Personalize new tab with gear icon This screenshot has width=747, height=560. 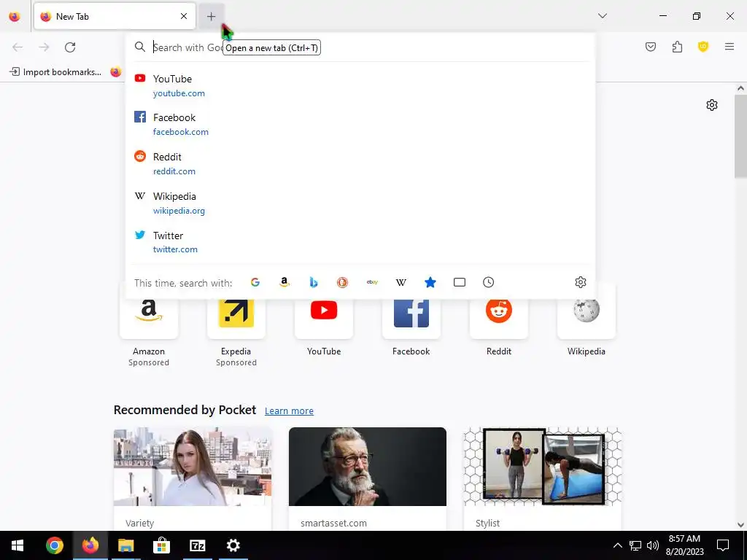(x=712, y=105)
